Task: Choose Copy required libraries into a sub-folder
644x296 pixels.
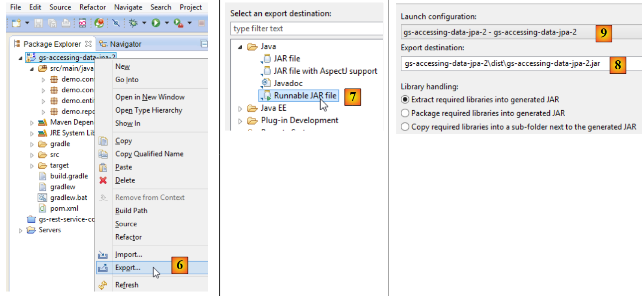Action: point(405,127)
